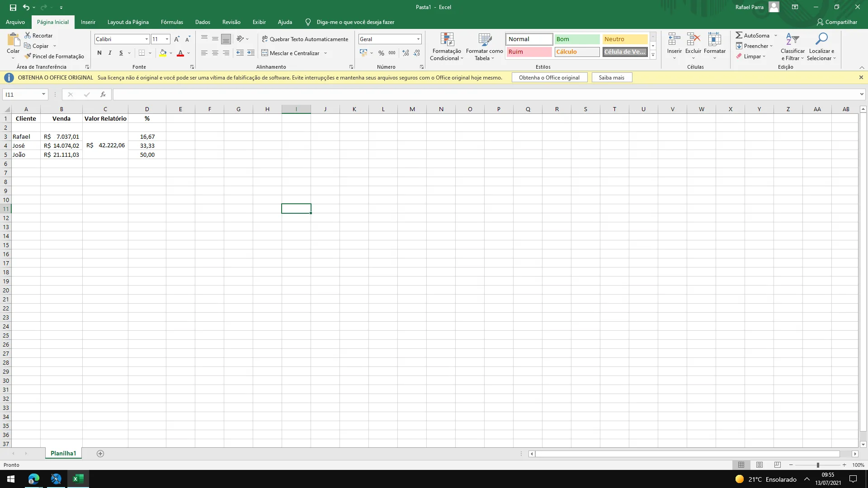Open the Name Box dropdown arrow
868x488 pixels.
43,94
